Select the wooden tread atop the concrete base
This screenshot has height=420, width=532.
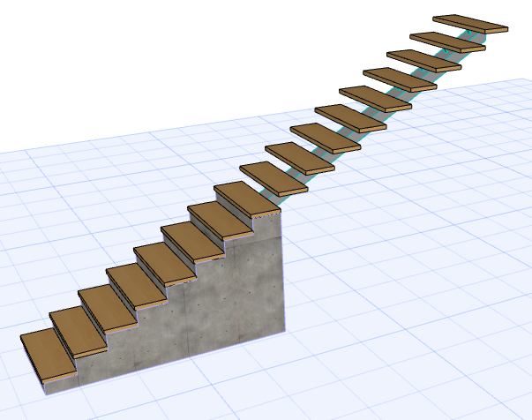[x=247, y=199]
